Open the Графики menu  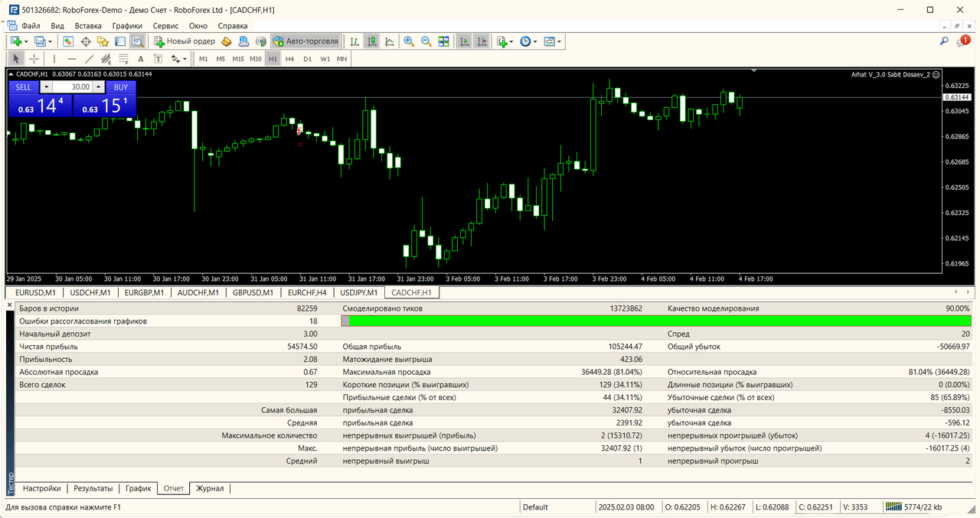(x=127, y=25)
